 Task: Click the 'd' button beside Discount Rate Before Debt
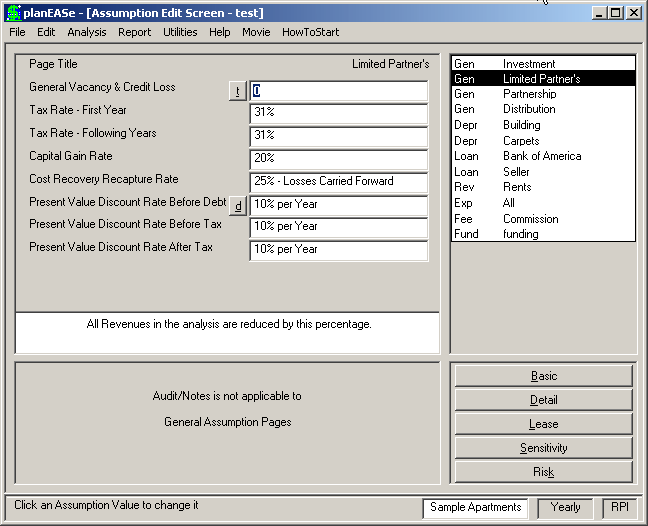tap(238, 206)
